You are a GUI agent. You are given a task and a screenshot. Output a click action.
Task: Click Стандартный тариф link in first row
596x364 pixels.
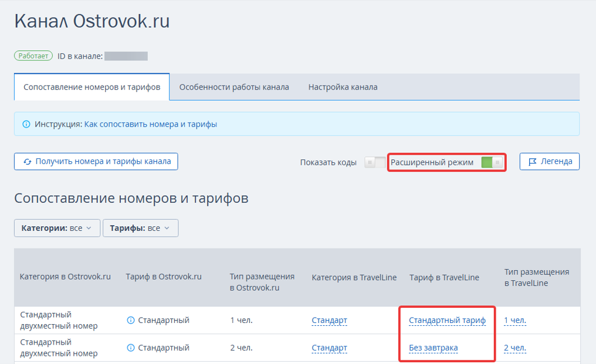coord(447,321)
